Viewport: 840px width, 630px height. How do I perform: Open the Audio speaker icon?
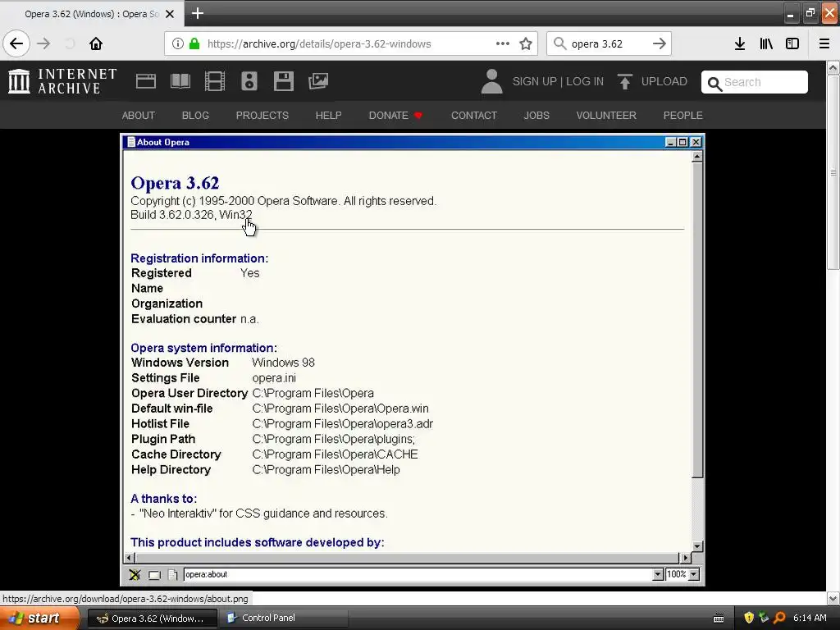pyautogui.click(x=249, y=81)
